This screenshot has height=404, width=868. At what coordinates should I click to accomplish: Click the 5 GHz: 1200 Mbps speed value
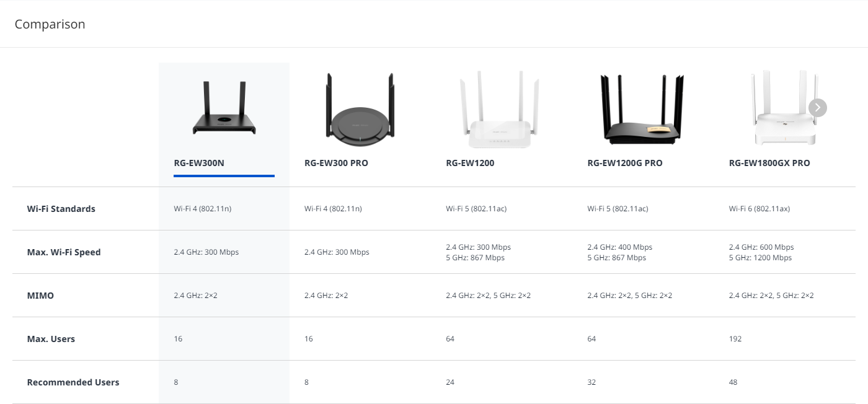pyautogui.click(x=760, y=258)
